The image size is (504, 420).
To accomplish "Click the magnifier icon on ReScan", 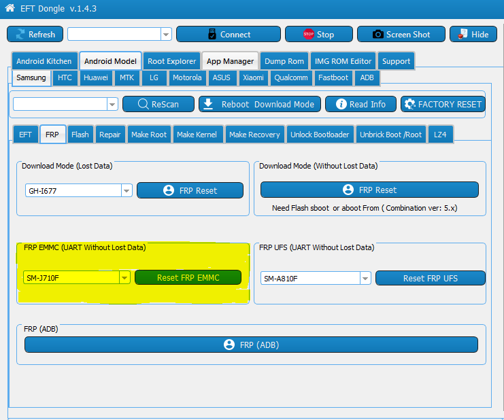I will tap(143, 104).
